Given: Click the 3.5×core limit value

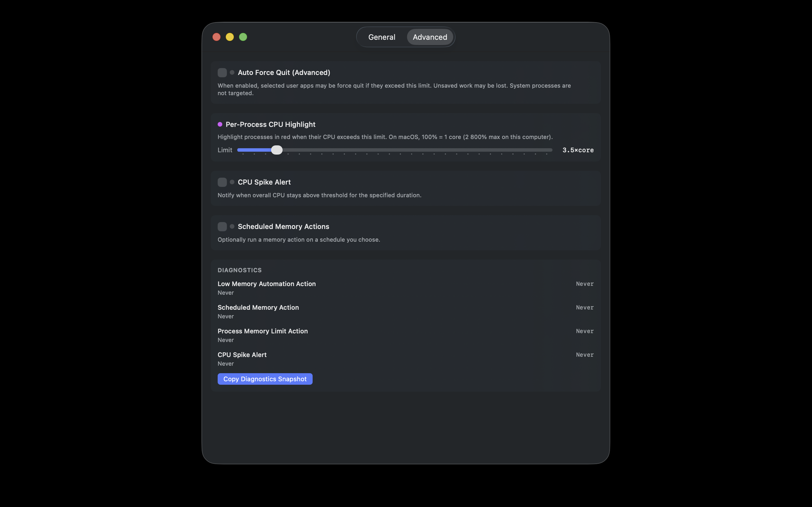Looking at the screenshot, I should click(x=578, y=150).
